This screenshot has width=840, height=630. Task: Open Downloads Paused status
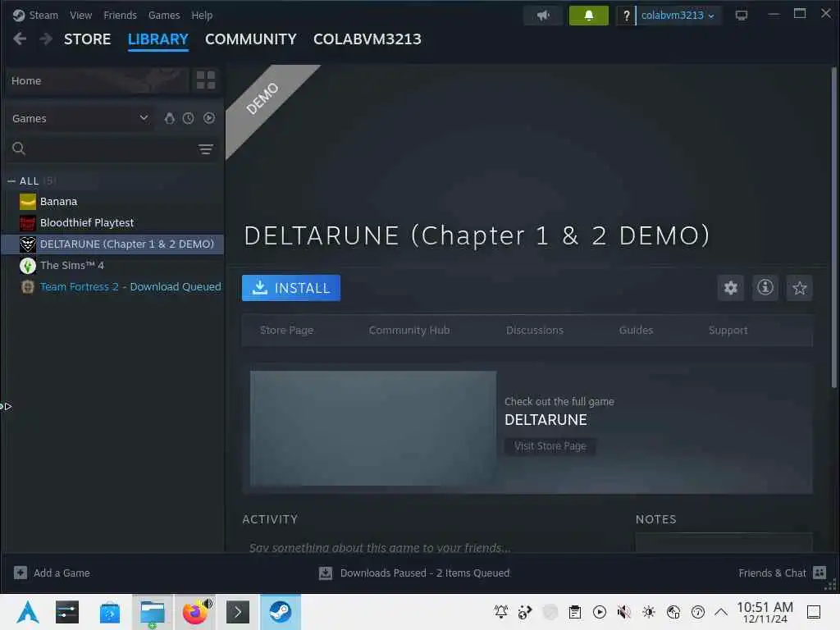pos(414,573)
